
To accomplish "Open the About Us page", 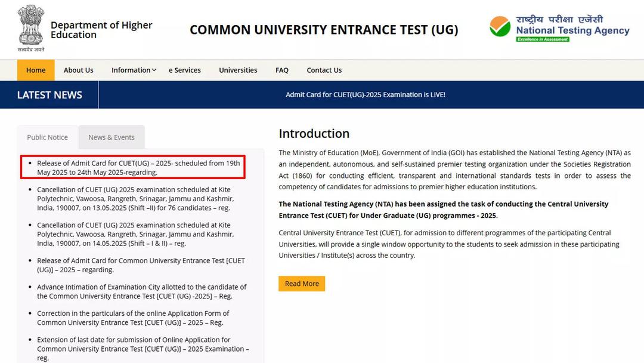I will pos(79,70).
